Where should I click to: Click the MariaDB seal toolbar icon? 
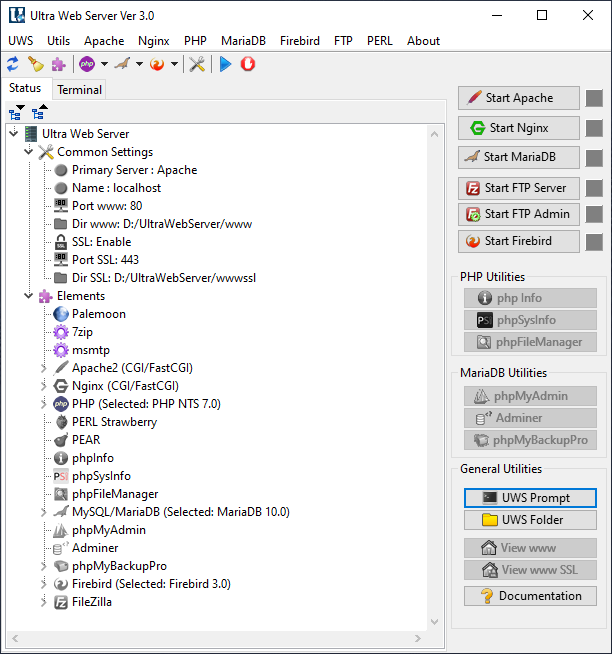tap(122, 64)
